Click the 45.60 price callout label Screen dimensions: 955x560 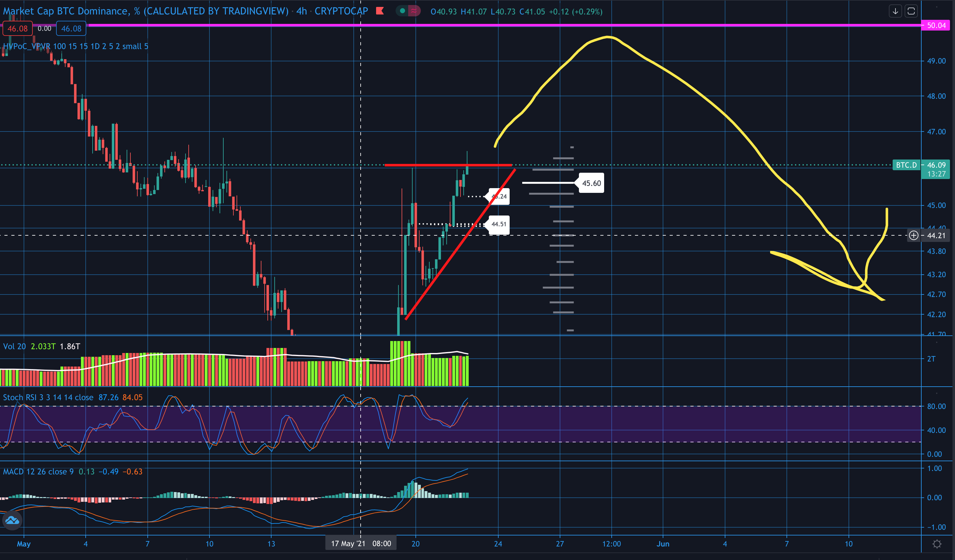(x=591, y=183)
